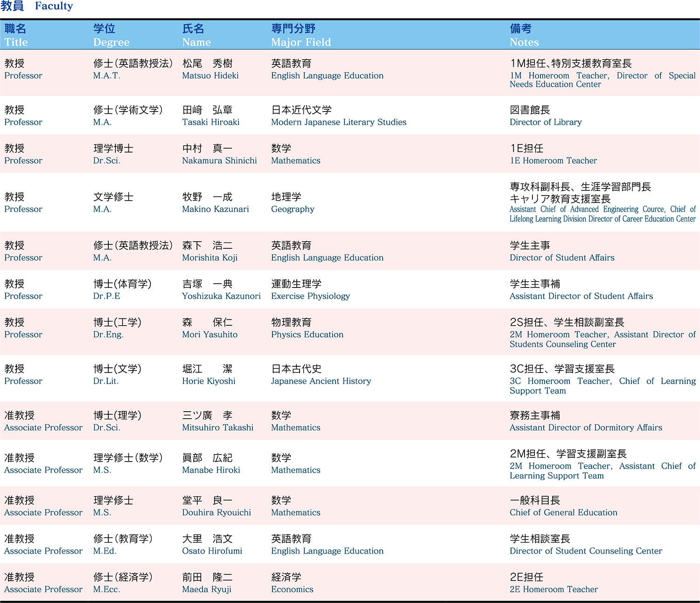This screenshot has width=700, height=603.
Task: Select the name 'Manabe Hiroki'
Action: [x=211, y=470]
